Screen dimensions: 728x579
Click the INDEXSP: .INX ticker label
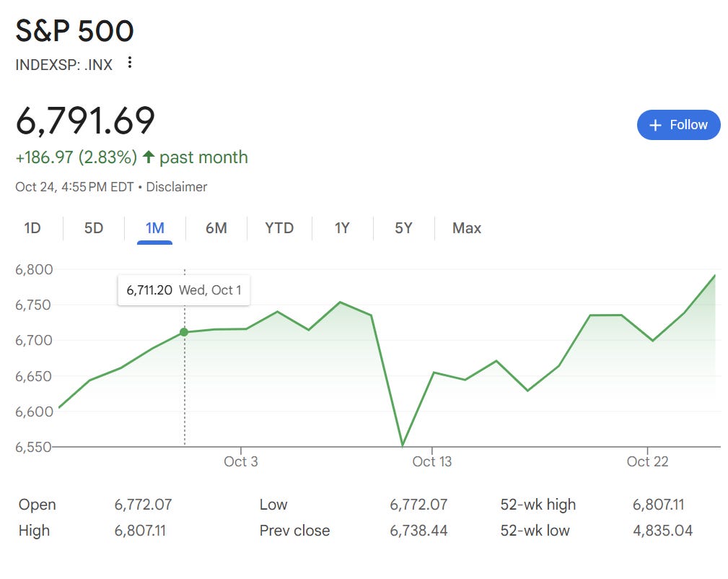63,64
